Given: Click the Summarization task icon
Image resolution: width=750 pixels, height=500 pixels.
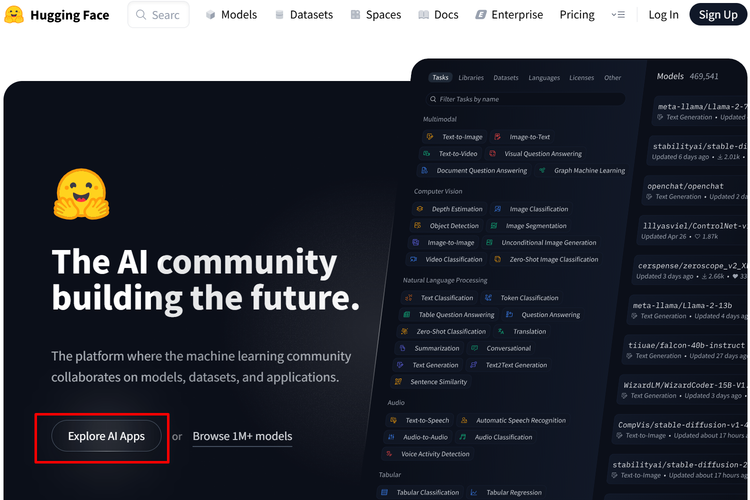Looking at the screenshot, I should pyautogui.click(x=403, y=348).
